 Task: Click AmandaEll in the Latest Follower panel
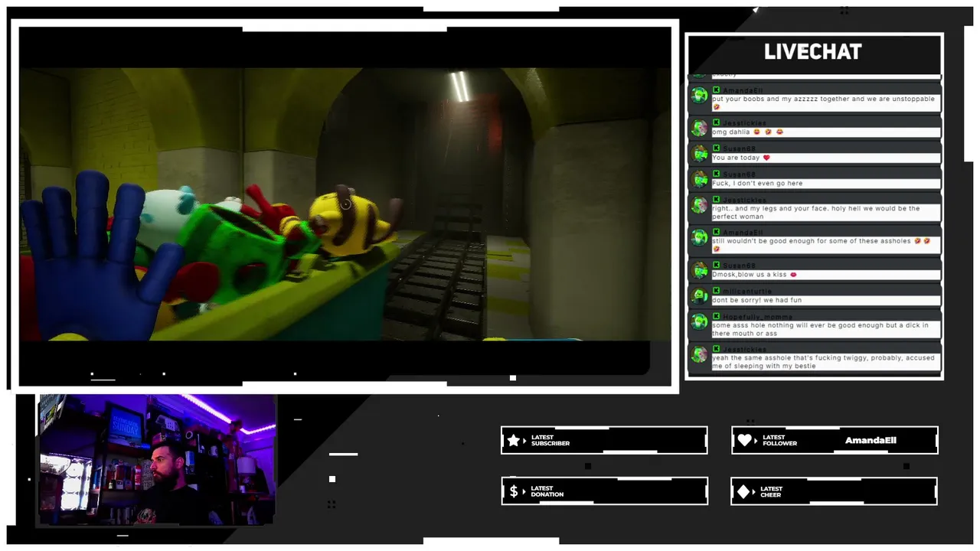[x=871, y=441]
